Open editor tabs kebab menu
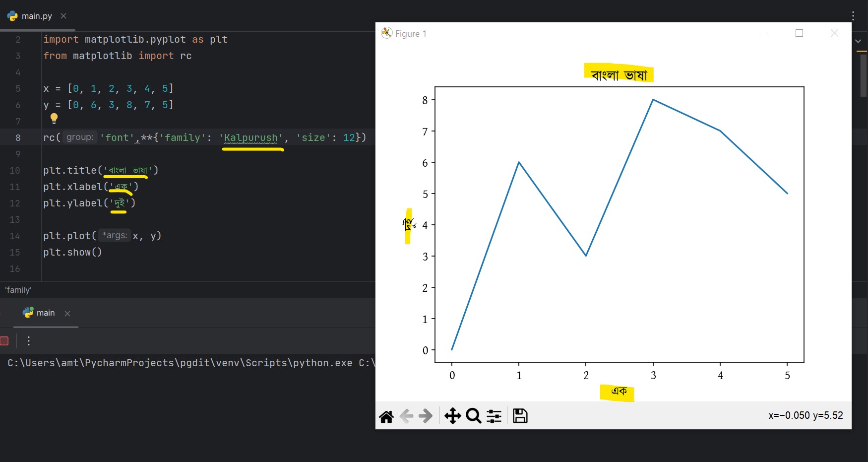Screen dimensions: 868x462 click(x=853, y=16)
